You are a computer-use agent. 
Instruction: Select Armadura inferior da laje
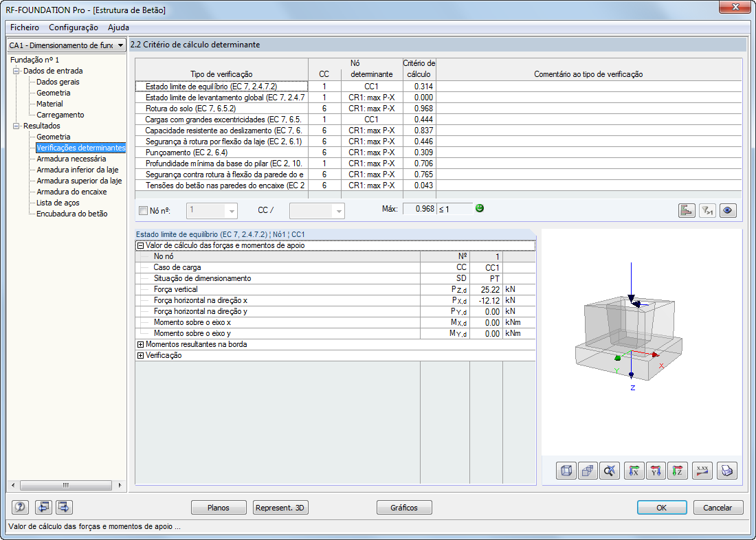77,170
